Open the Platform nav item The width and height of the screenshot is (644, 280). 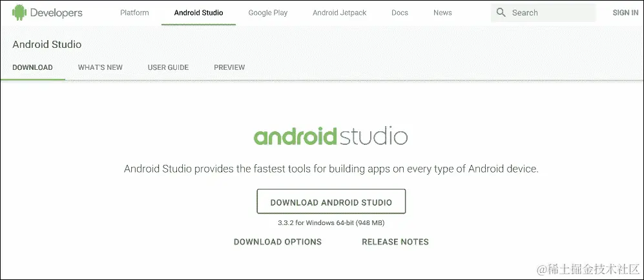[134, 13]
